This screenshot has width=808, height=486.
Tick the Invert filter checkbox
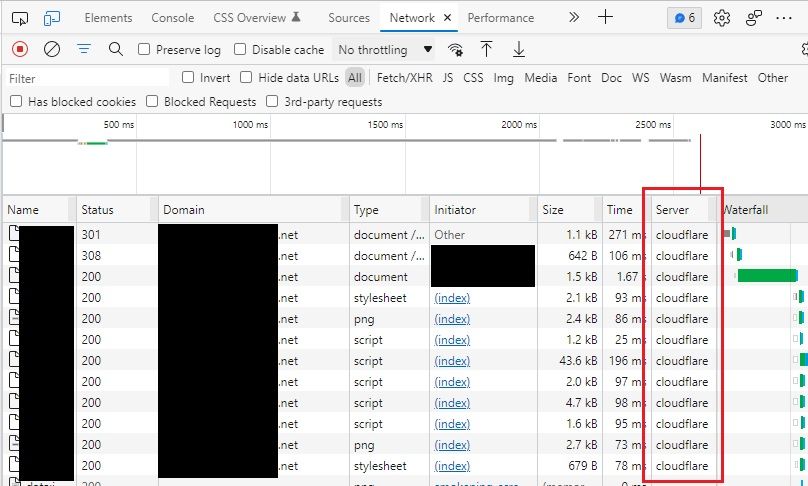(188, 77)
